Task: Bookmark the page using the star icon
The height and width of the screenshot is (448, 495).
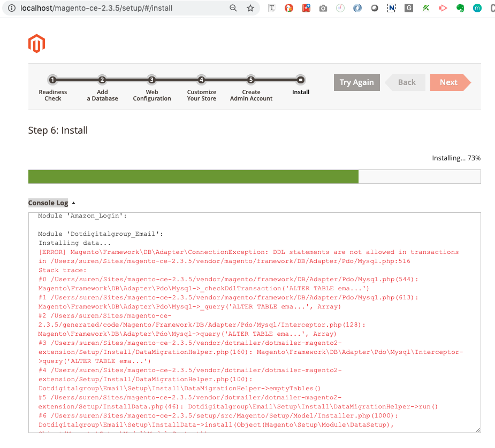Action: (x=250, y=8)
